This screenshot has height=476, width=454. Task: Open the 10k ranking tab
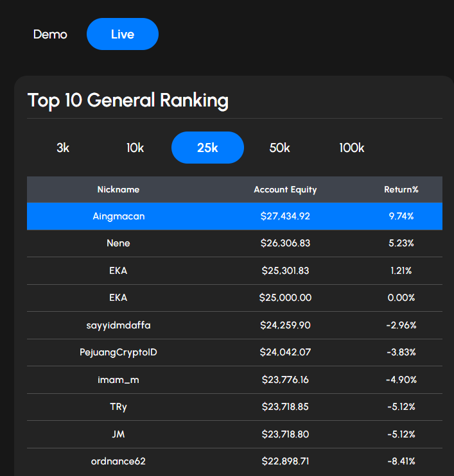point(135,148)
